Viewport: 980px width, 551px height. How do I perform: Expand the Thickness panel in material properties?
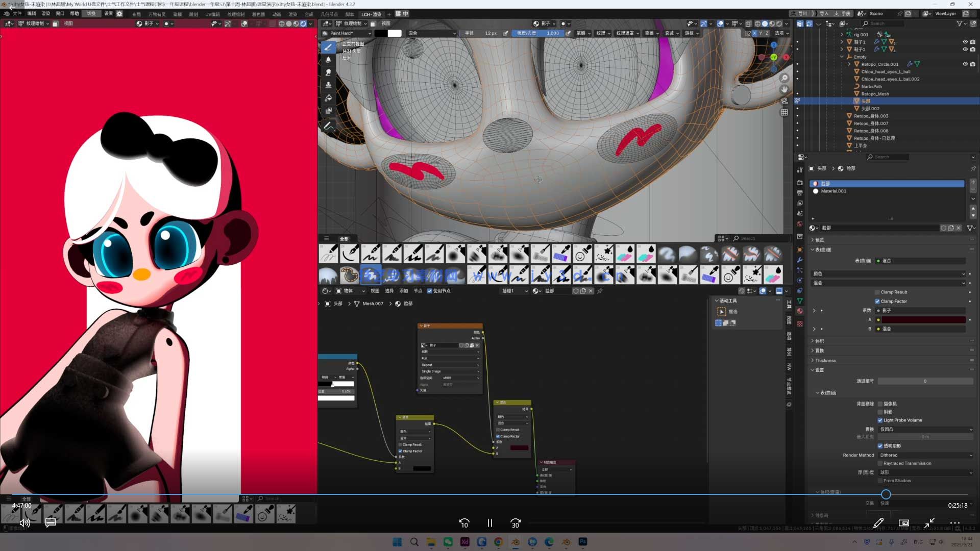click(825, 360)
